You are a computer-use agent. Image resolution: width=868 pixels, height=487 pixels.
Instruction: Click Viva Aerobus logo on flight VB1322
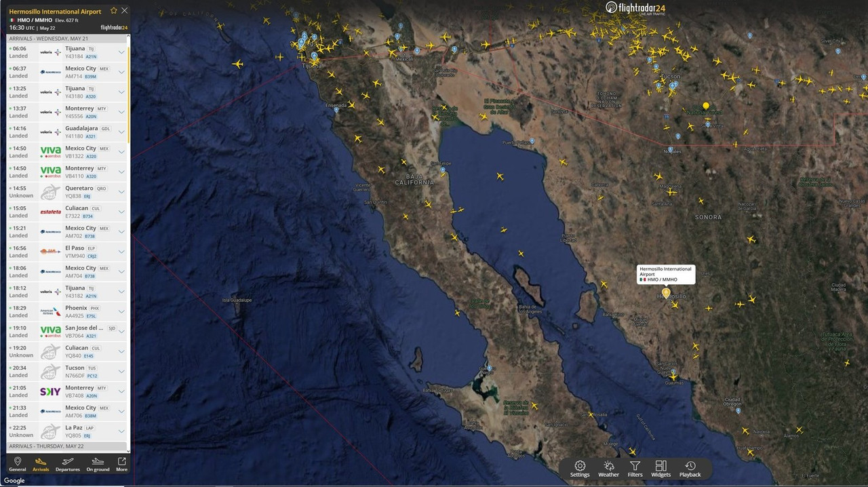click(x=50, y=152)
